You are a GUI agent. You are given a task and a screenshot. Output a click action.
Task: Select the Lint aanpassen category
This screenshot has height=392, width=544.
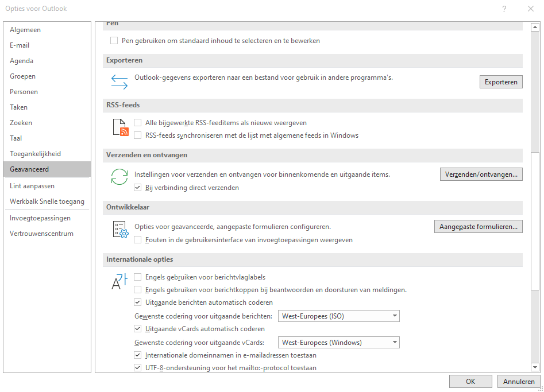click(29, 186)
